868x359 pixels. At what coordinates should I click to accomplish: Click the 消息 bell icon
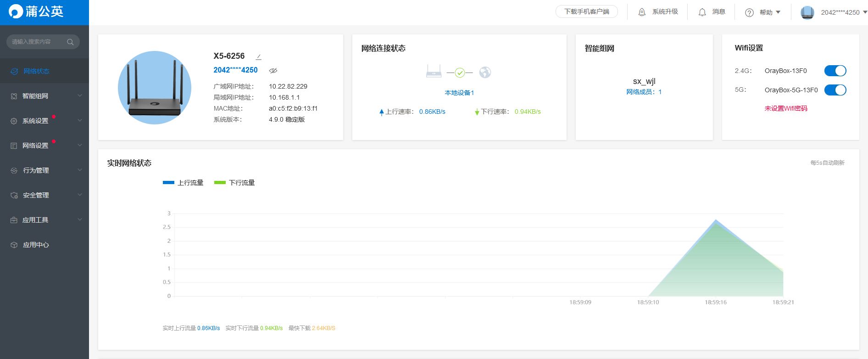[x=702, y=12]
